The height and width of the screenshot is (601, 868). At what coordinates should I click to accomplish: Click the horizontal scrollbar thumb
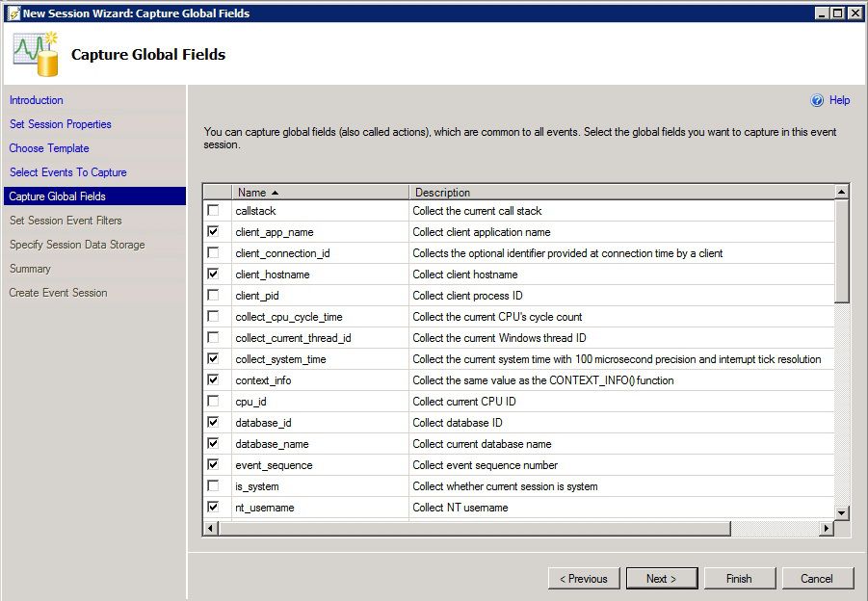(x=474, y=528)
